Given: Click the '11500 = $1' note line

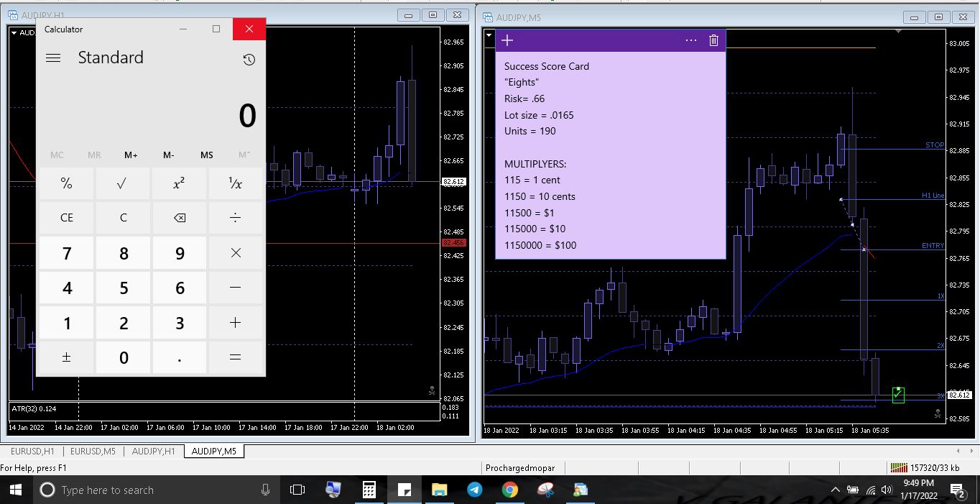Looking at the screenshot, I should tap(529, 213).
